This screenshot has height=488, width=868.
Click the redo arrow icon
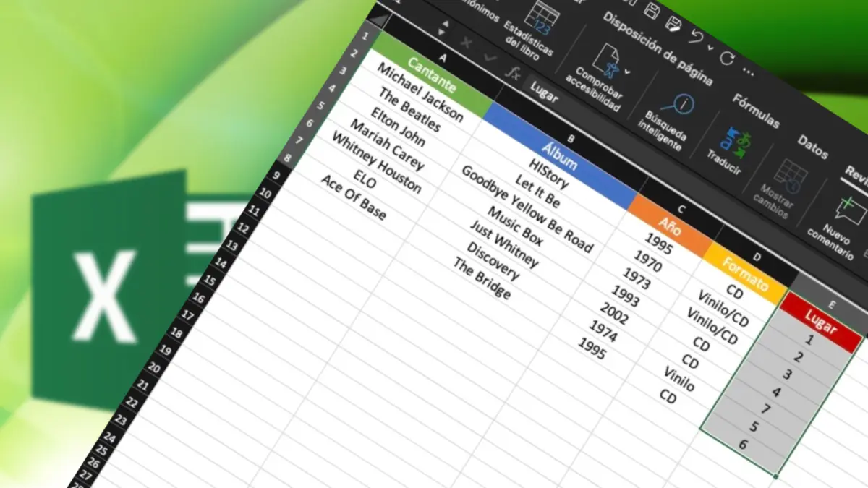tap(726, 59)
